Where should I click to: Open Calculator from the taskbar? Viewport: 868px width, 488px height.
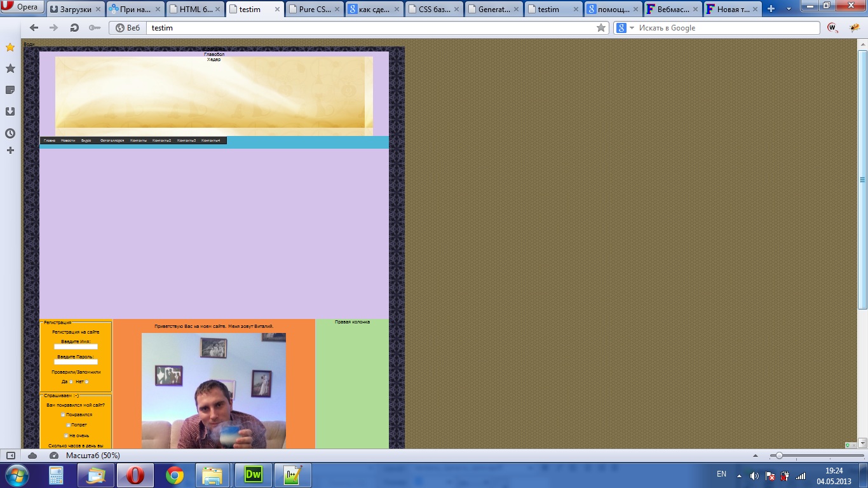coord(57,475)
